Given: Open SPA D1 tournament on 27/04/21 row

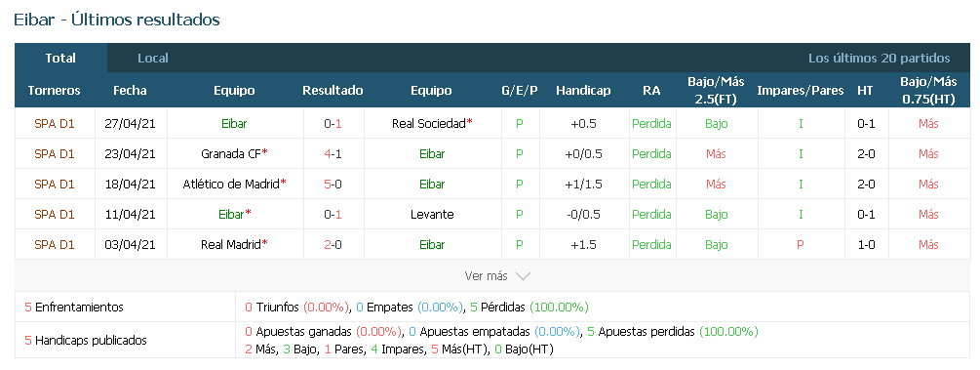Looking at the screenshot, I should point(55,124).
